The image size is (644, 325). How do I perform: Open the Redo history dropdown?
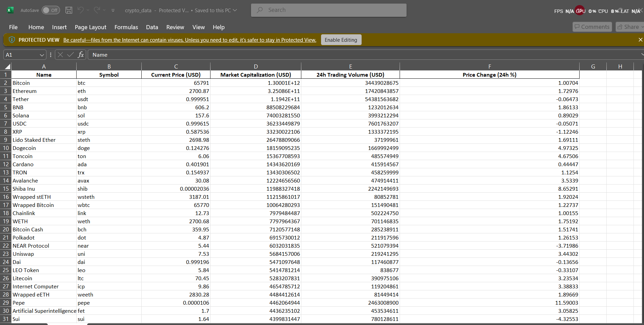[104, 10]
